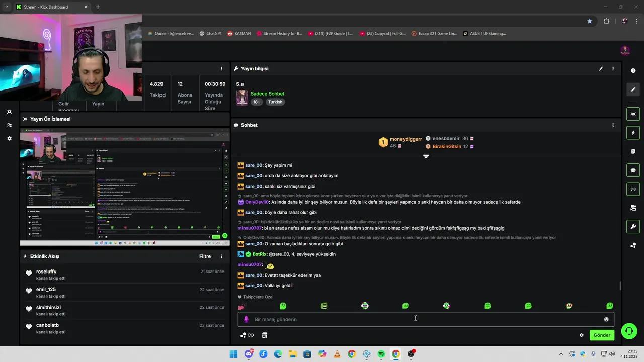This screenshot has height=362, width=644.
Task: Click the Yayın Ön İzlemesi preview thumbnail
Action: pos(124,187)
